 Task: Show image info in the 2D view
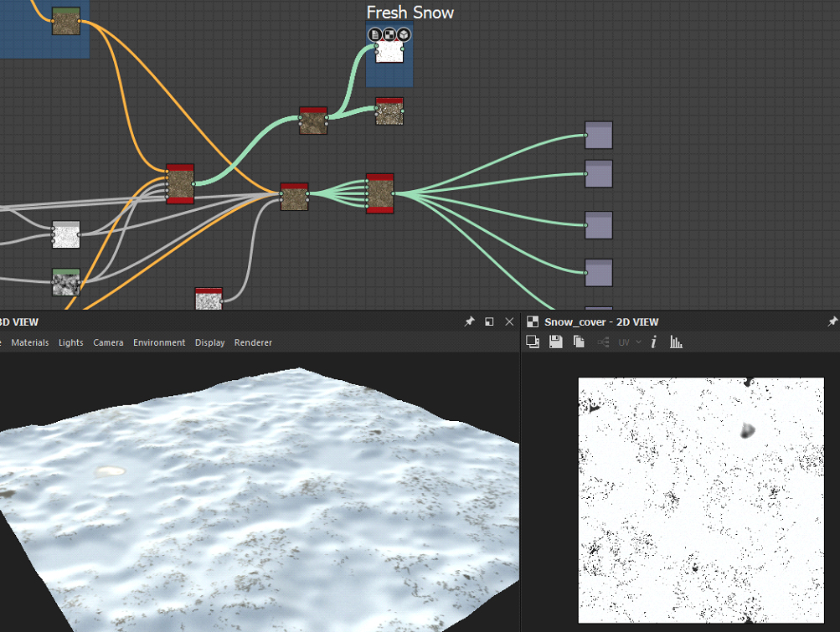click(653, 342)
